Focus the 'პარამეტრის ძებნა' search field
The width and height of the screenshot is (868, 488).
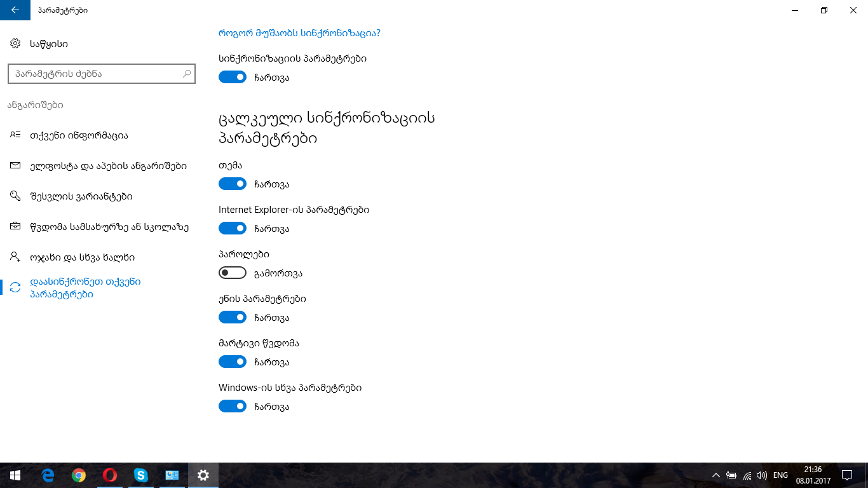102,74
